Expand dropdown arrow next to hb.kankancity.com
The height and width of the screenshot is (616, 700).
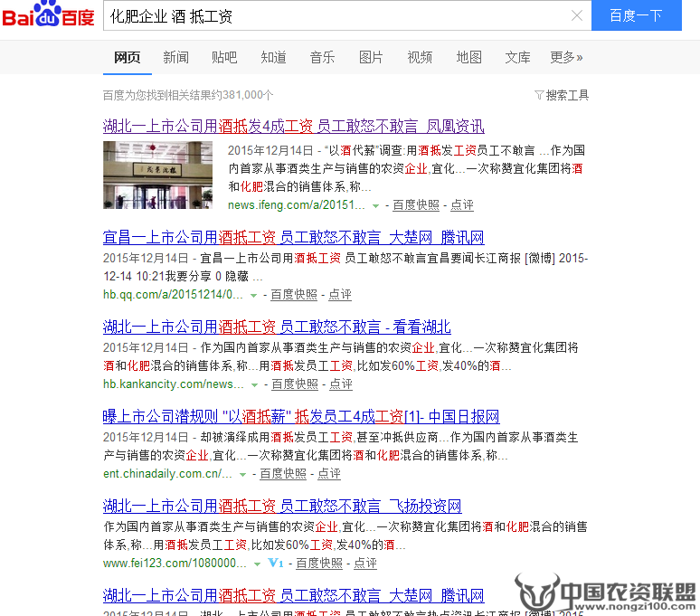(x=254, y=384)
